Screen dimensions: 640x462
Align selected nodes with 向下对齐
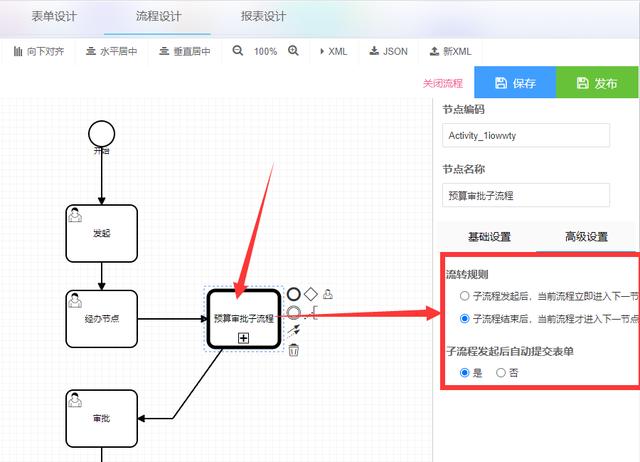coord(39,51)
